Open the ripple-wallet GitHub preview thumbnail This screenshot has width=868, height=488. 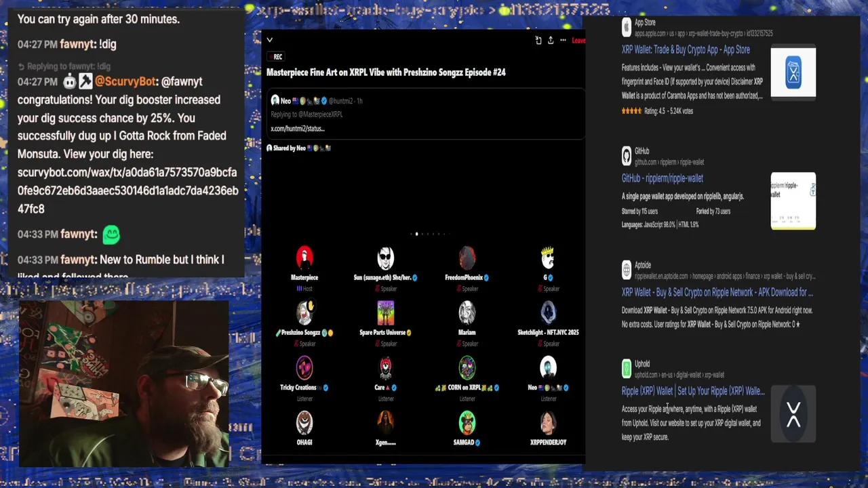(x=793, y=201)
